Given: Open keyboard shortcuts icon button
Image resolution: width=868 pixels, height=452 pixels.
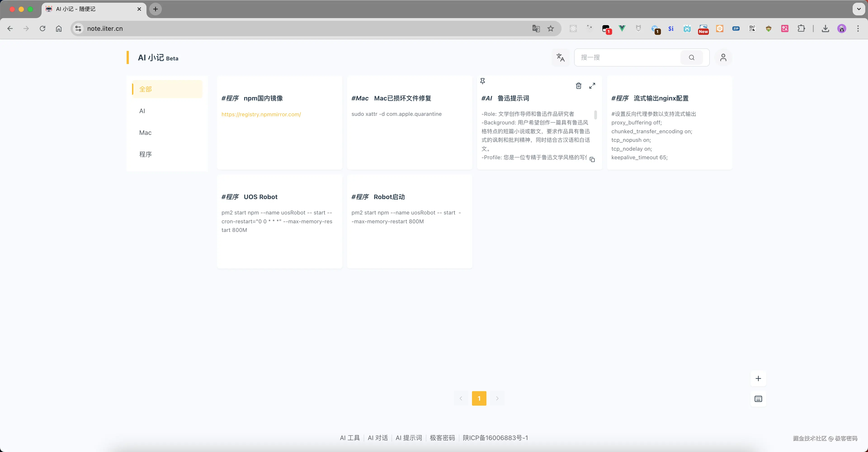Looking at the screenshot, I should (758, 399).
